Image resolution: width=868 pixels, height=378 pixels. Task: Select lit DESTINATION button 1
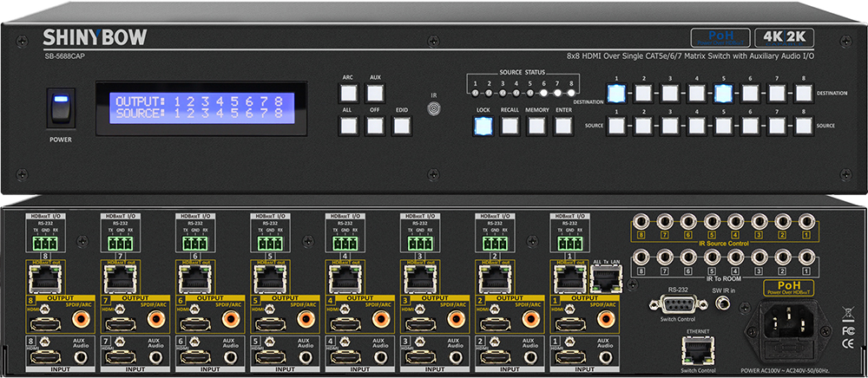tap(616, 94)
